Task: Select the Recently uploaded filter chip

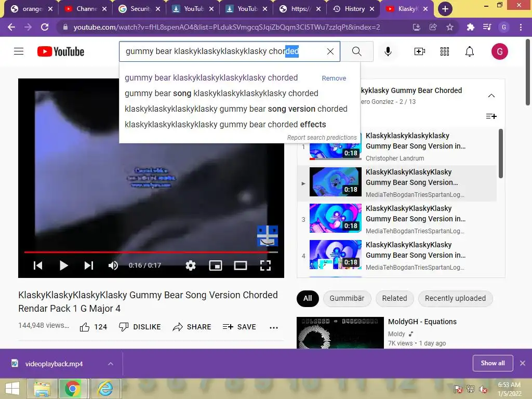Action: 455,298
